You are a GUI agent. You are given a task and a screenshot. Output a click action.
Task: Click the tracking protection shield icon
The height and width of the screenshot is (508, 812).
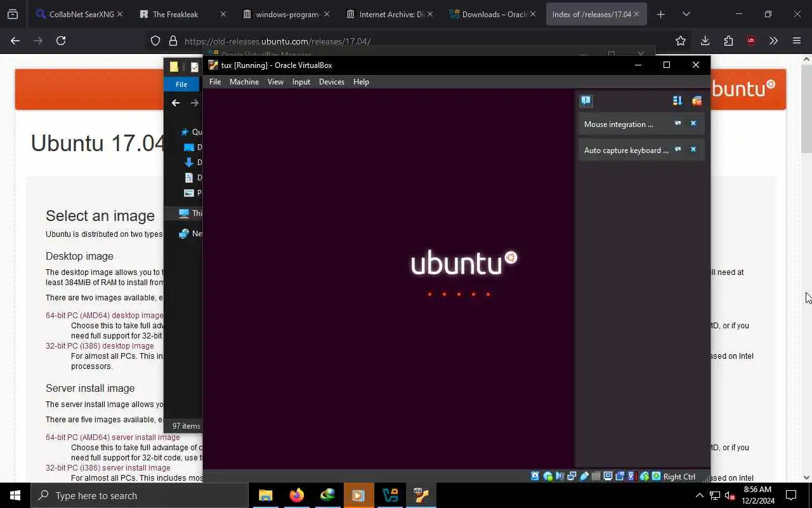pyautogui.click(x=155, y=41)
